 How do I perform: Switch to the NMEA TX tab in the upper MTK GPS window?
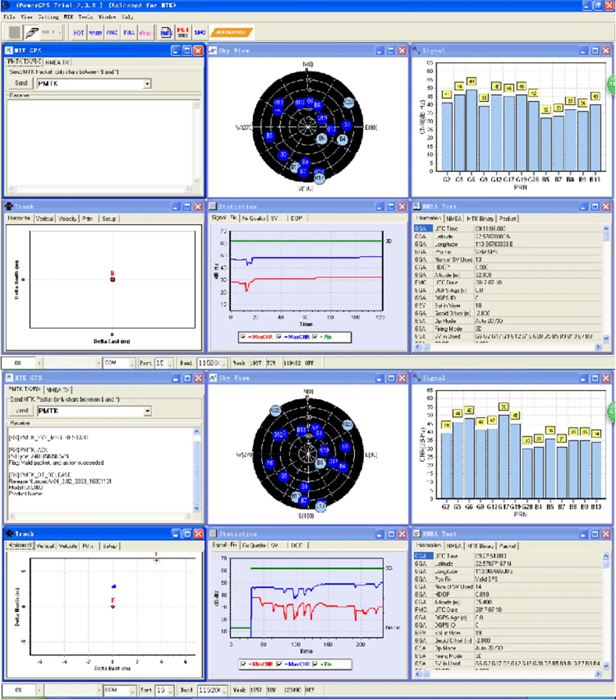click(57, 62)
